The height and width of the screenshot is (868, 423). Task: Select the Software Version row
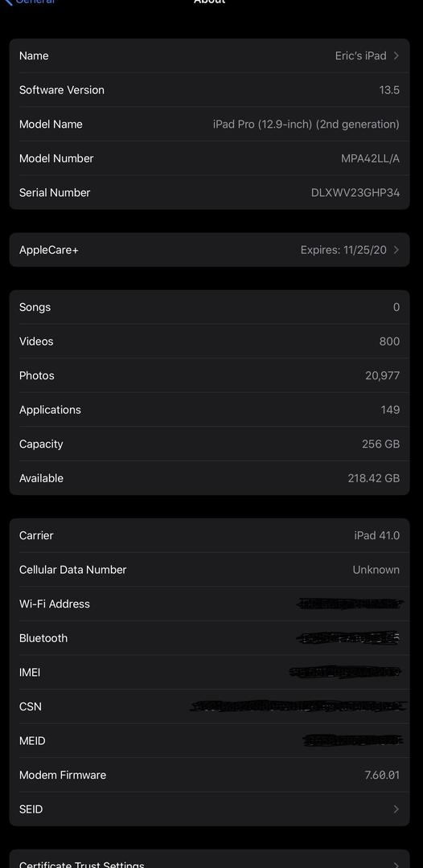pos(209,90)
